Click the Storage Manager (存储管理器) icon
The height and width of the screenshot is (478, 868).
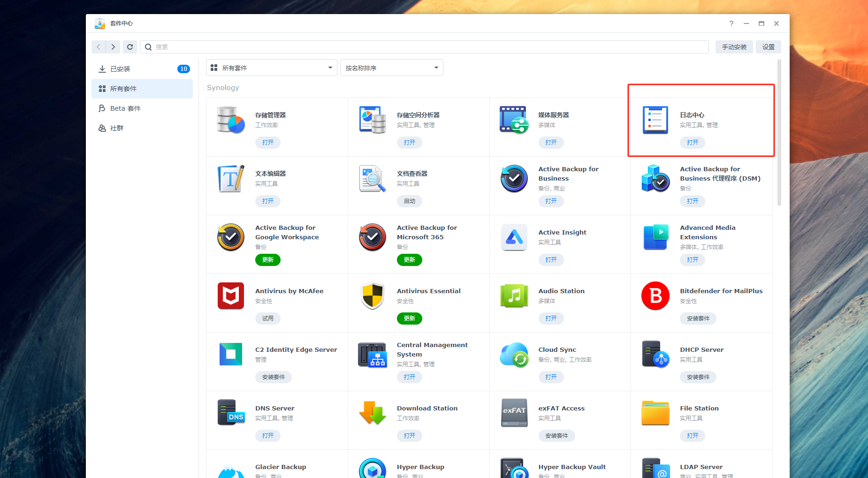point(231,120)
